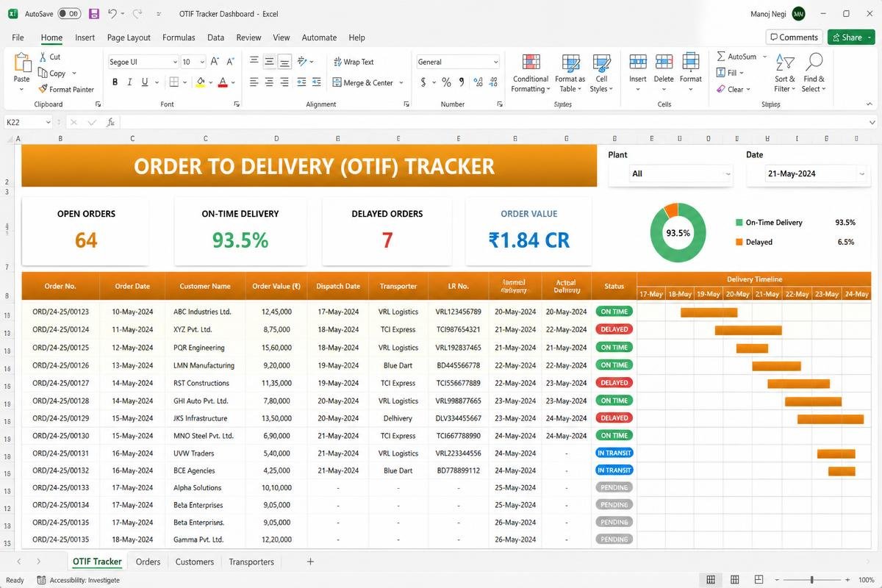This screenshot has height=588, width=882.
Task: Toggle the AutoSave switch
Action: point(69,14)
